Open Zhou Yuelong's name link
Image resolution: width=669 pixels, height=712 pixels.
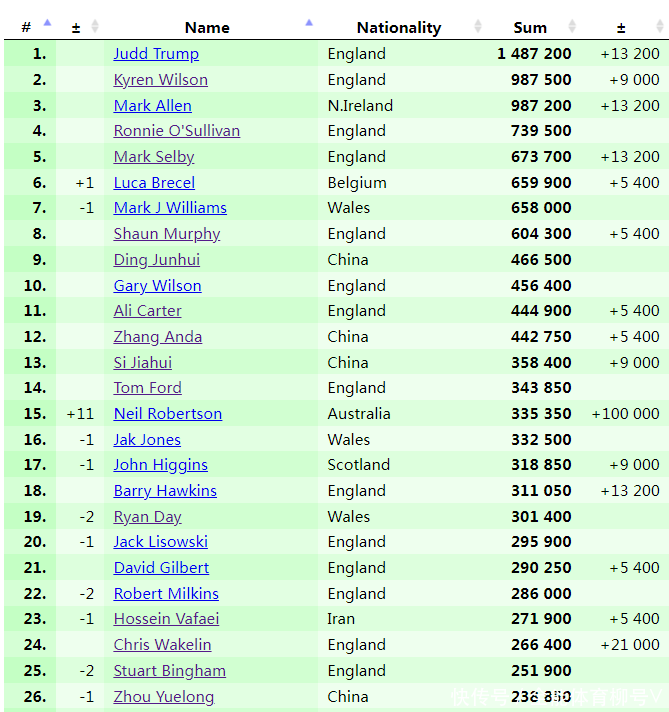click(x=163, y=697)
